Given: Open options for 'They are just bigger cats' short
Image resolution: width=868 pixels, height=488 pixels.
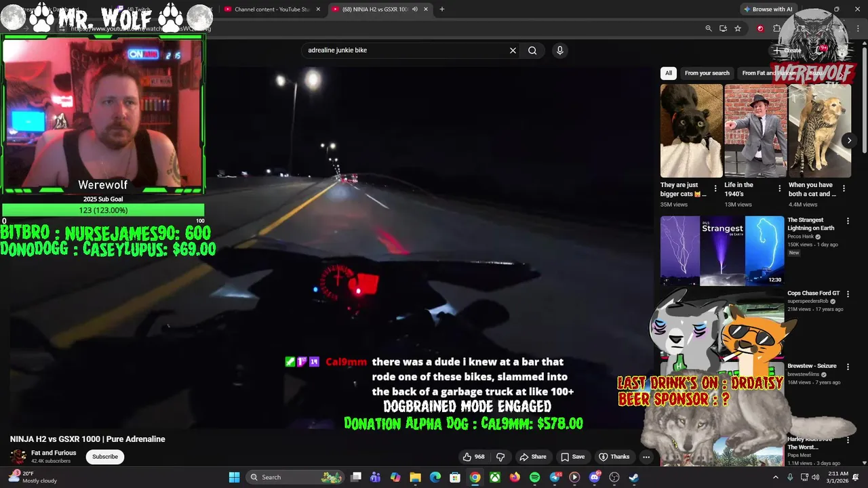Looking at the screenshot, I should click(x=715, y=188).
